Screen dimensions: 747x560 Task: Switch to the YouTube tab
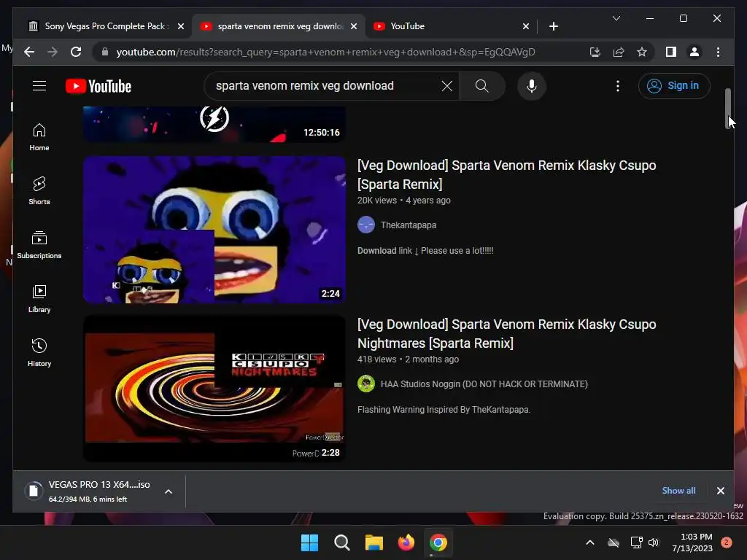pos(451,26)
